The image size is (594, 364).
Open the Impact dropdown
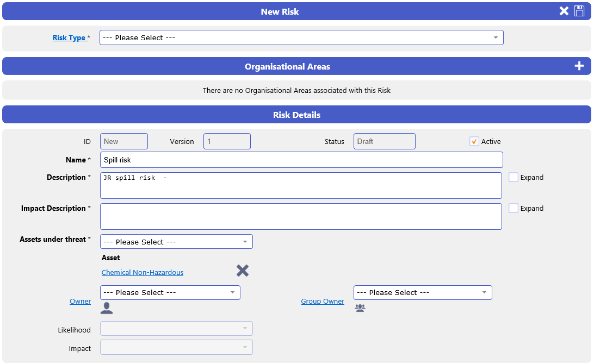[176, 347]
